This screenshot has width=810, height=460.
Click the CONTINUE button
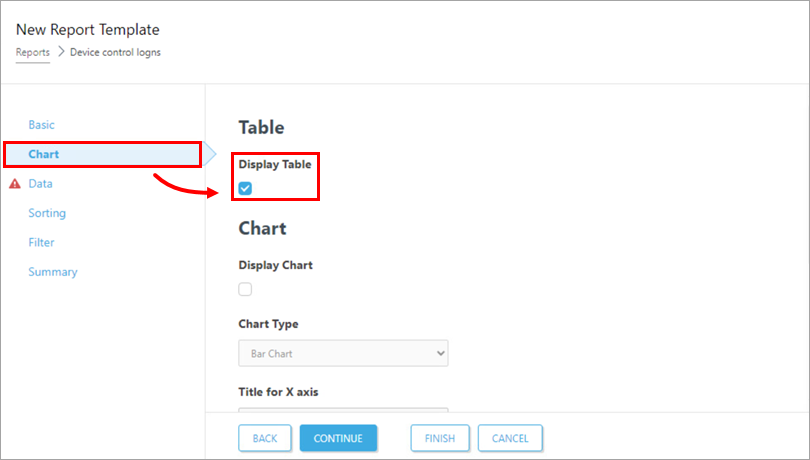[x=338, y=438]
